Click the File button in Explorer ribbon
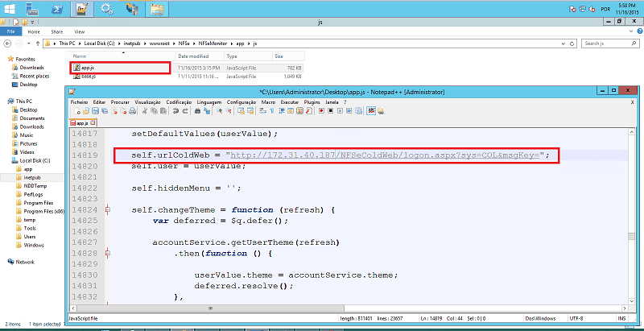The height and width of the screenshot is (331, 644). [x=10, y=31]
